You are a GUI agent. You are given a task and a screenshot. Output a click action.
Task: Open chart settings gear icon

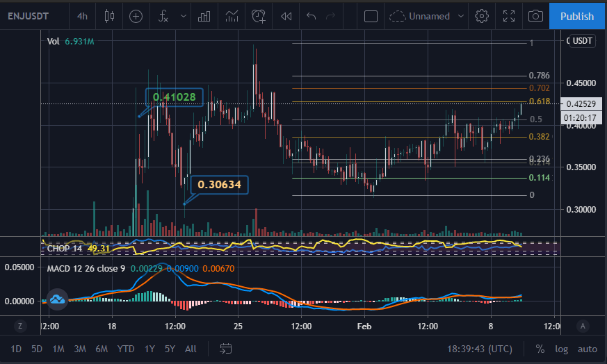[x=482, y=16]
